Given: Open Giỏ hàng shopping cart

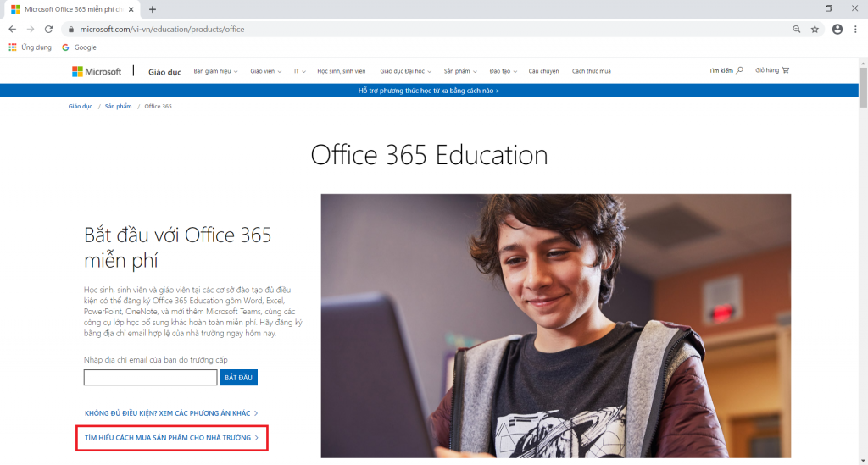Looking at the screenshot, I should tap(772, 71).
